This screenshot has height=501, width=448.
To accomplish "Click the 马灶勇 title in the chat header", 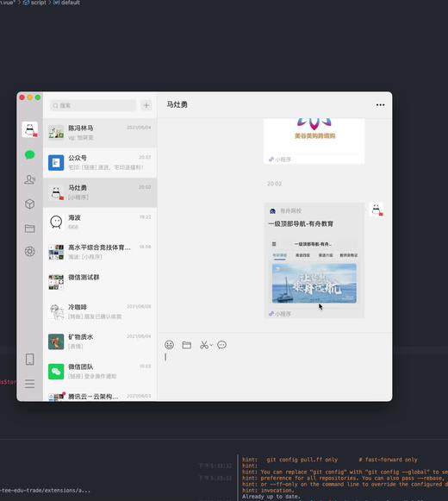I will tap(177, 105).
